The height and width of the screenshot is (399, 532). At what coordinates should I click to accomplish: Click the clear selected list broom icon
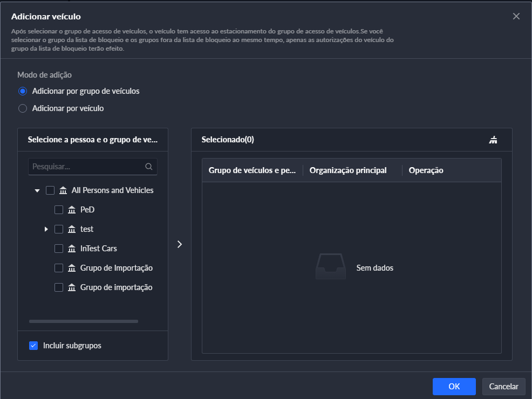point(493,140)
